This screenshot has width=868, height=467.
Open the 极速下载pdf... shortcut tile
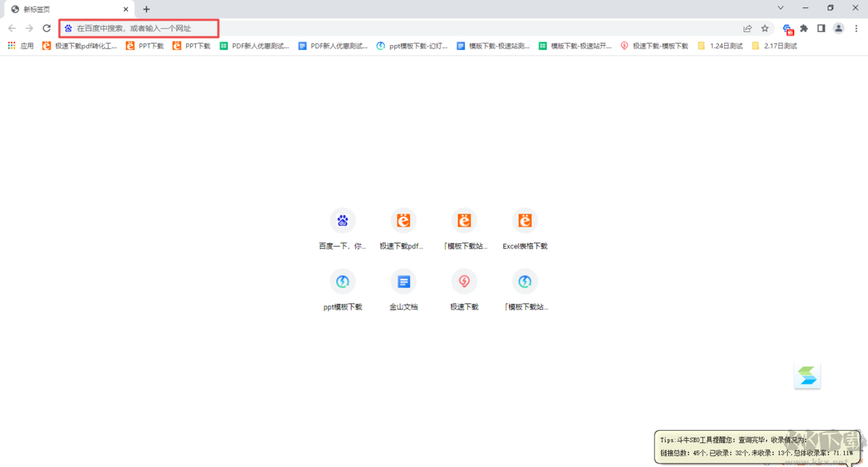pos(404,230)
